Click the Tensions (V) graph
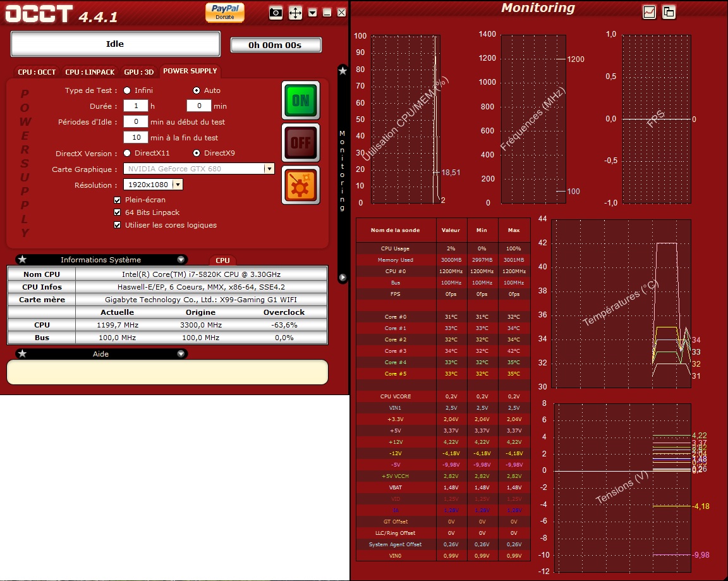The height and width of the screenshot is (581, 728). pyautogui.click(x=622, y=487)
